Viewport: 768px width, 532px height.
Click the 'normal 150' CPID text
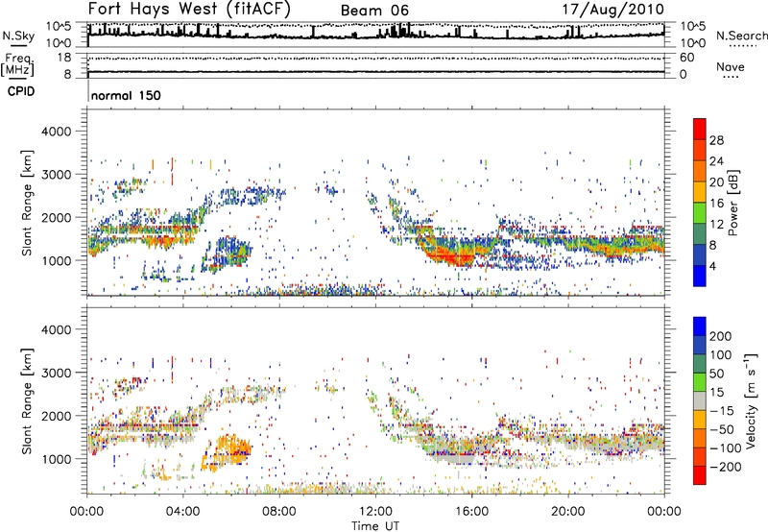point(126,95)
